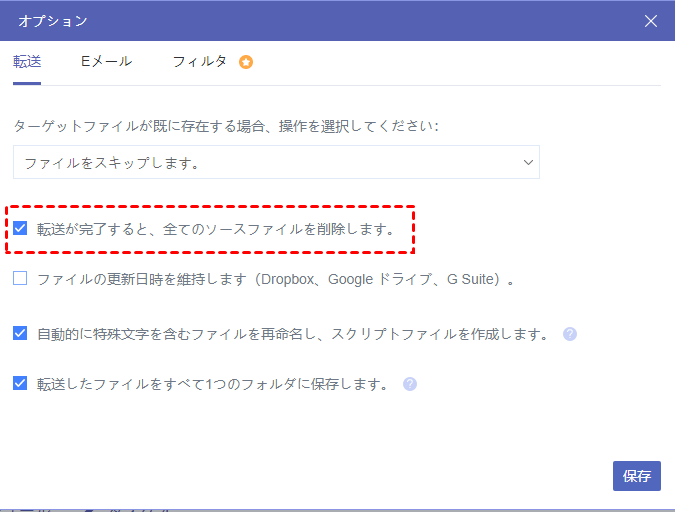Uncheck save all files in one folder
Image resolution: width=675 pixels, height=512 pixels.
click(x=20, y=383)
